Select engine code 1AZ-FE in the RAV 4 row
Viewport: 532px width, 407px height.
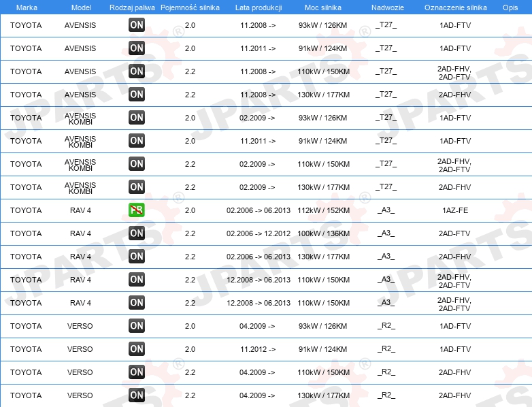coord(455,210)
